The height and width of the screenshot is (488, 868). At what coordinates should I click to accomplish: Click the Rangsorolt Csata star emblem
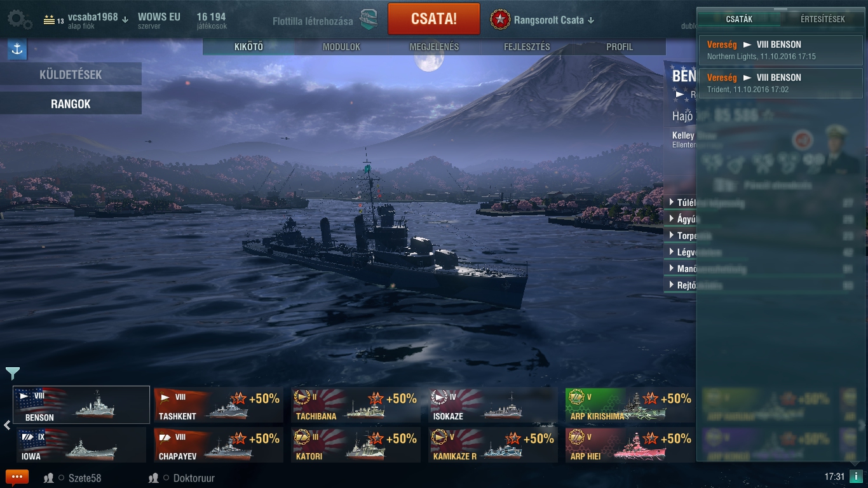(500, 20)
